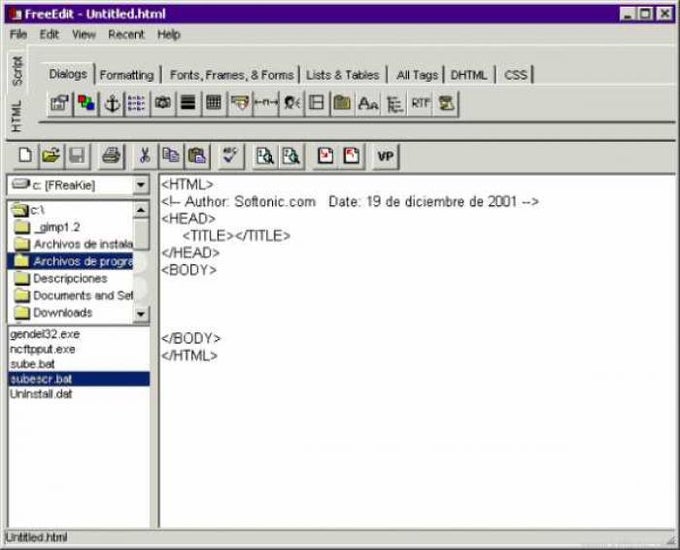The width and height of the screenshot is (680, 550).
Task: Click the scroll script icon in Dialogs toolbar
Action: [x=445, y=104]
